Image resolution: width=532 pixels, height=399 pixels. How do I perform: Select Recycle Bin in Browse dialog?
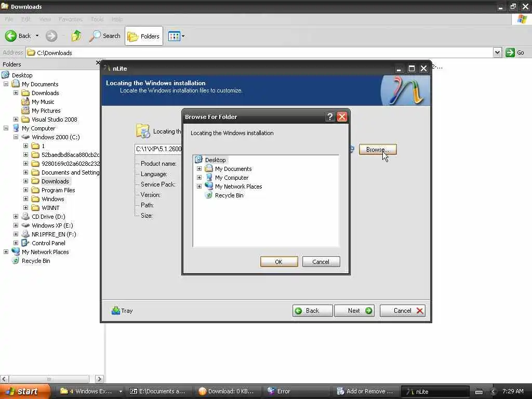pyautogui.click(x=229, y=195)
